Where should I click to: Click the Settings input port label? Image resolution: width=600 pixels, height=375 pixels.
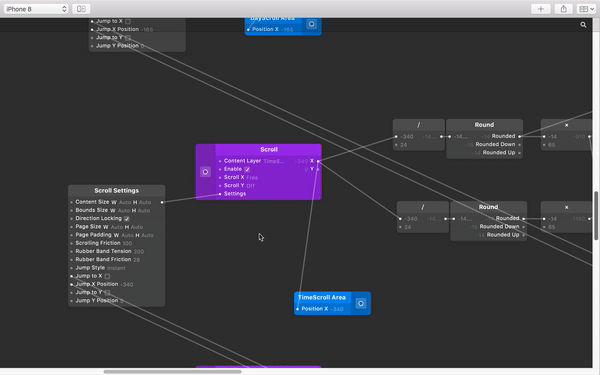235,194
